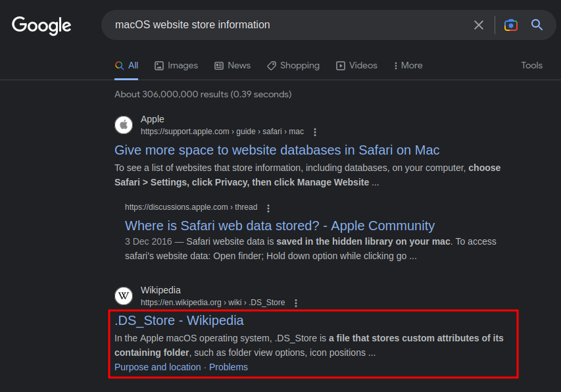Viewport: 561px width, 392px height.
Task: Click the en.wikipedia.org URL breadcrumb
Action: click(x=213, y=303)
